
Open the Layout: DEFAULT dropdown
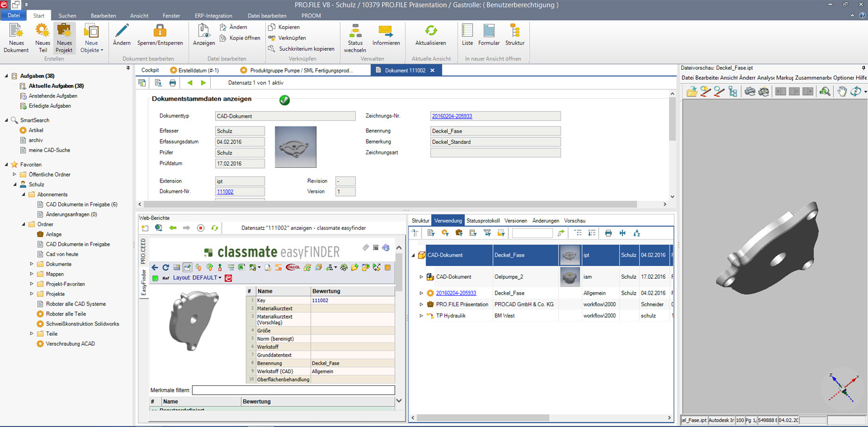[x=197, y=278]
